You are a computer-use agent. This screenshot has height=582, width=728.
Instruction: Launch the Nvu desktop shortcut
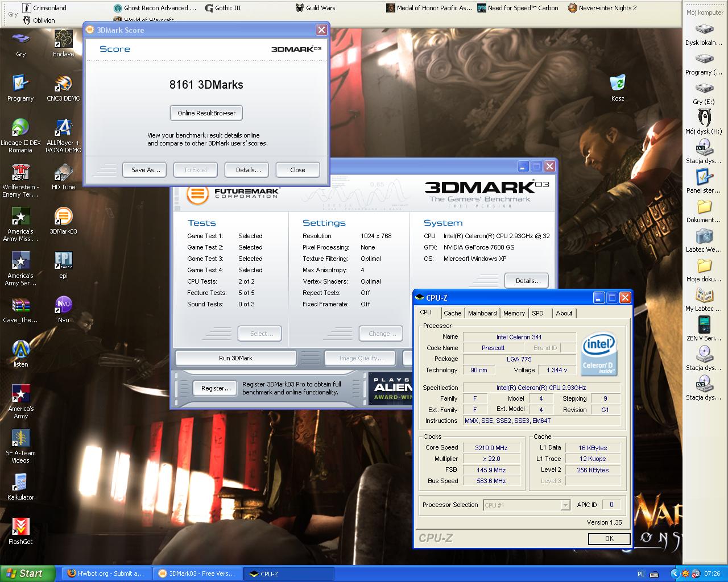click(x=64, y=309)
